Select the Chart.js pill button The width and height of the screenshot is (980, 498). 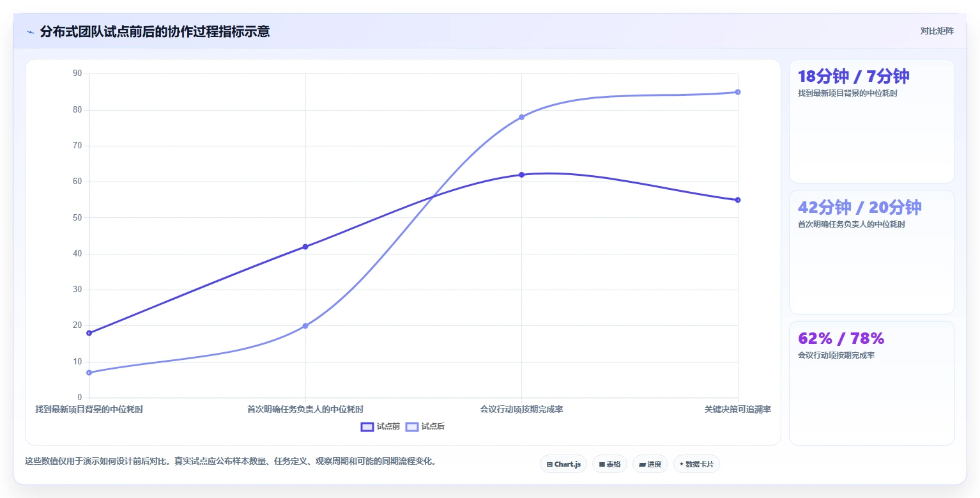coord(563,464)
